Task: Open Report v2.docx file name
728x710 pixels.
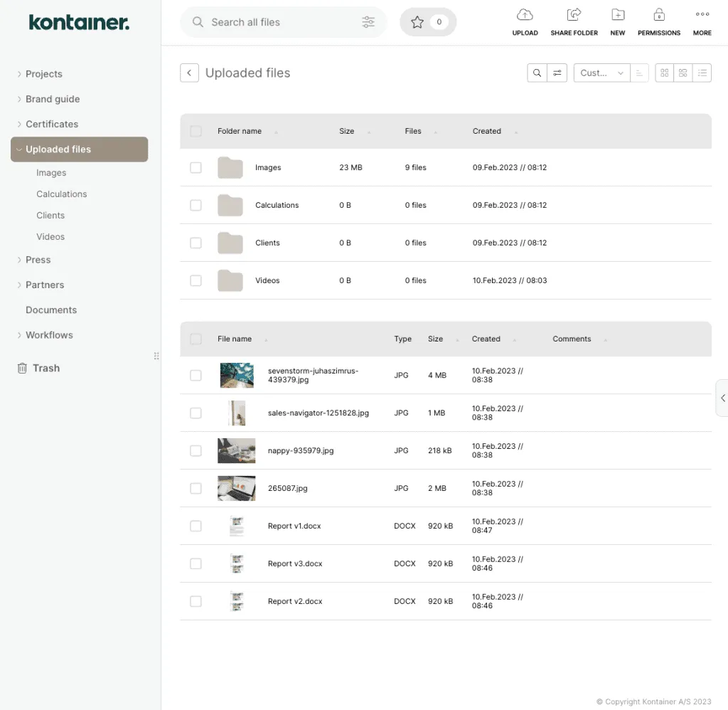Action: [295, 601]
